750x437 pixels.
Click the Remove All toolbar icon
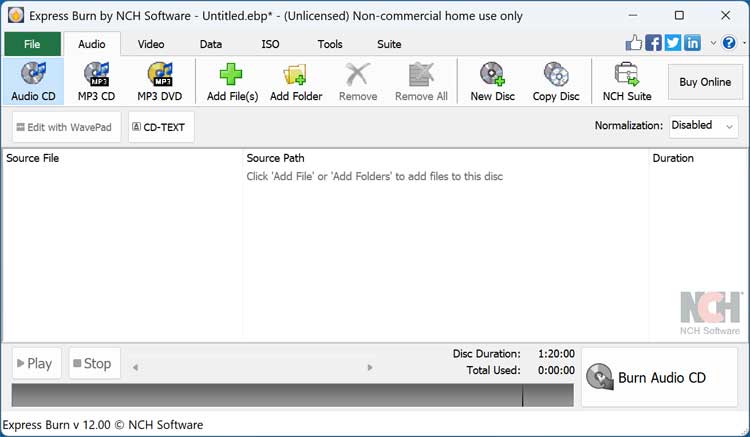(x=421, y=75)
